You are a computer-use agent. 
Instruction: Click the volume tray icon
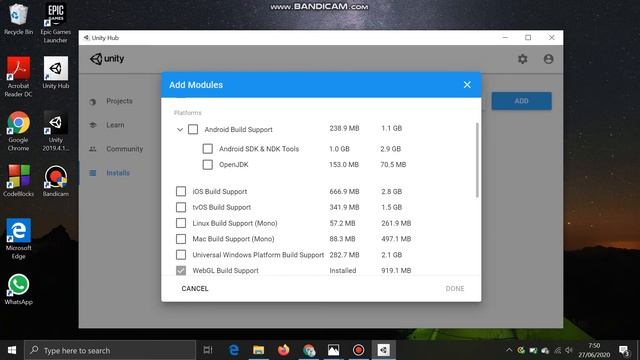click(x=569, y=350)
